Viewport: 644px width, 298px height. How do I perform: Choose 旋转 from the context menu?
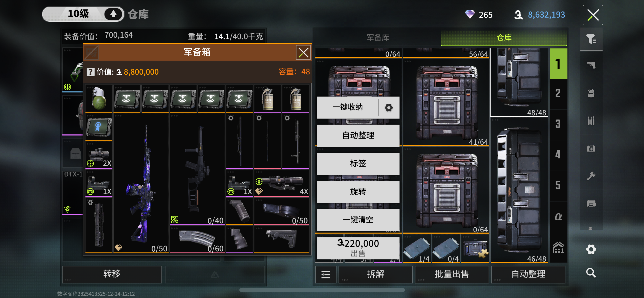pyautogui.click(x=358, y=192)
